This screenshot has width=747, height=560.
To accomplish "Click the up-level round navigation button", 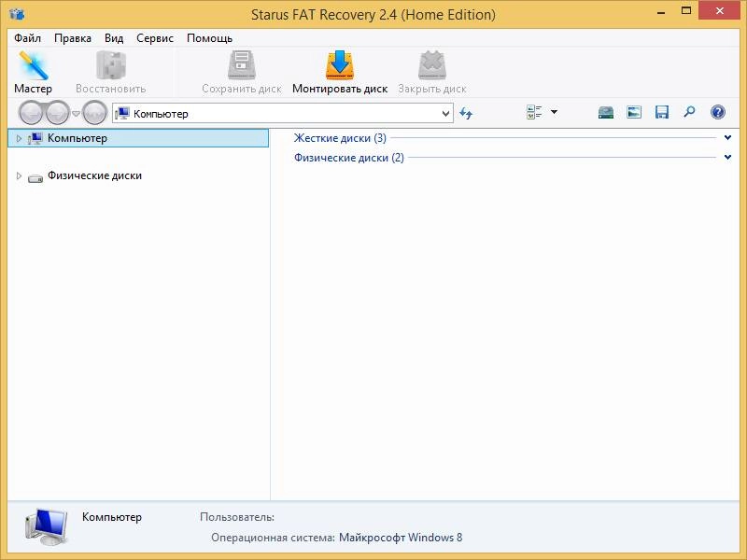I will click(x=94, y=113).
